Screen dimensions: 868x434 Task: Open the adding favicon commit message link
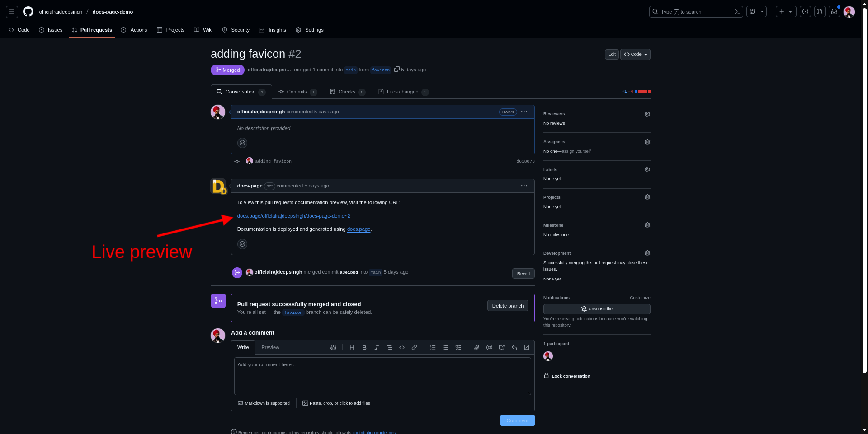(x=273, y=161)
